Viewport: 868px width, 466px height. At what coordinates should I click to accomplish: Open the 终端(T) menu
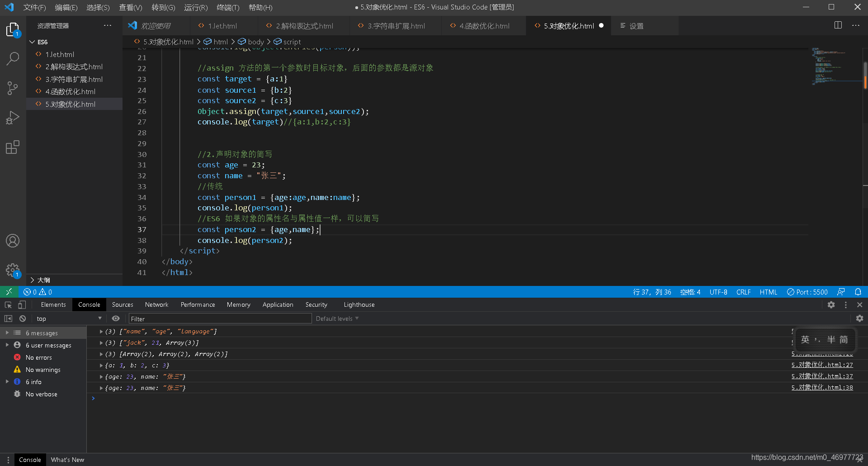tap(228, 7)
